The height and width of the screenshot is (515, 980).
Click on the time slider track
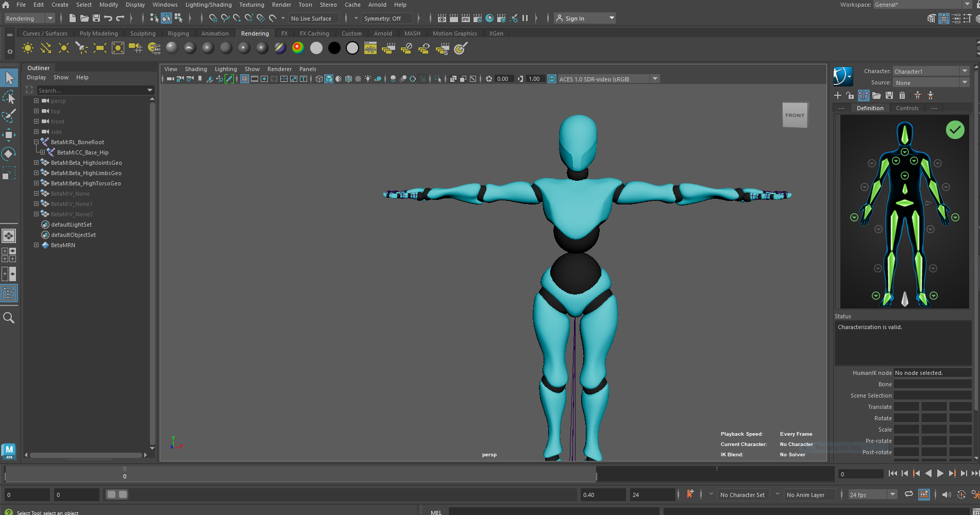[361, 474]
